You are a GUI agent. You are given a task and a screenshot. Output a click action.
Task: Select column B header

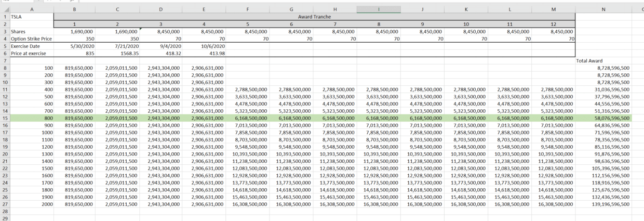[x=74, y=9]
